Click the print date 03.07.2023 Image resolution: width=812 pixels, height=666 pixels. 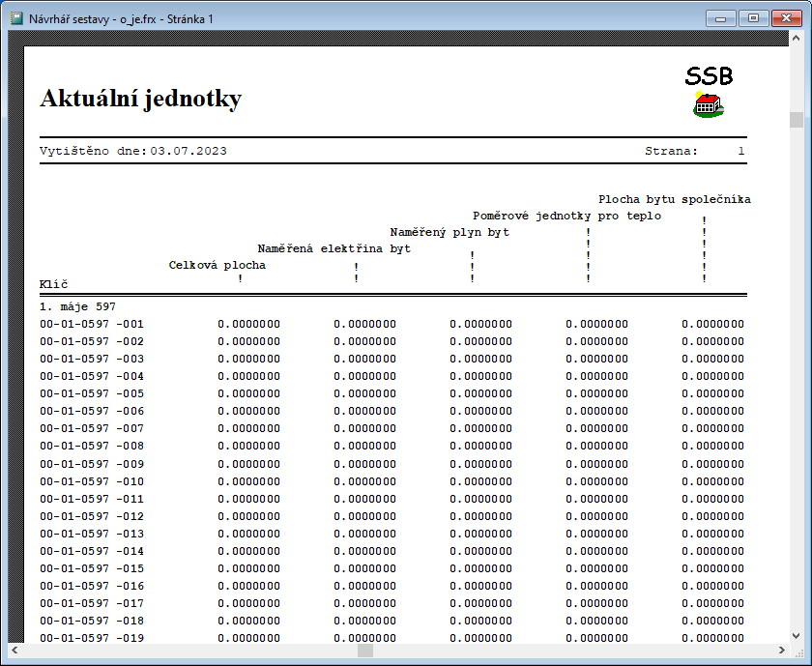[x=188, y=151]
